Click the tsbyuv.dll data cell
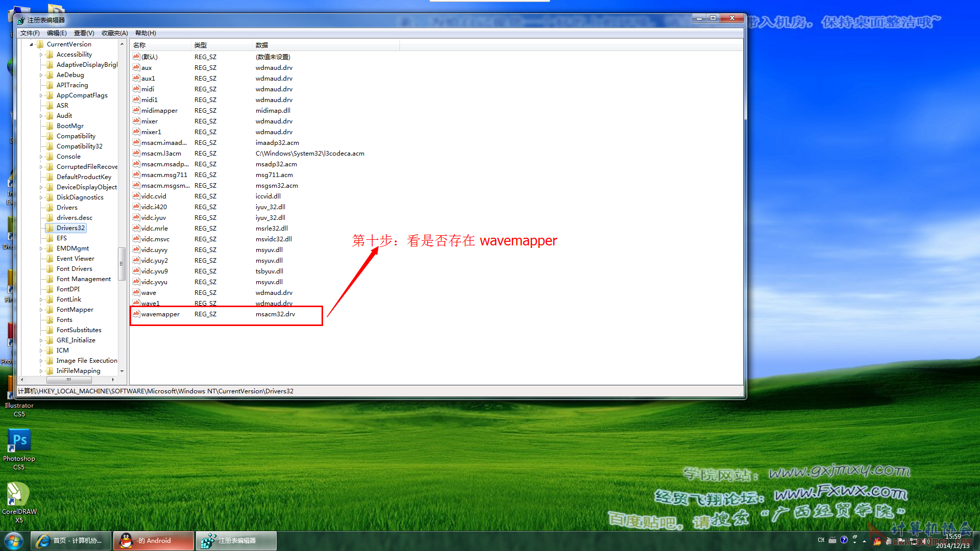The width and height of the screenshot is (980, 551). point(269,271)
